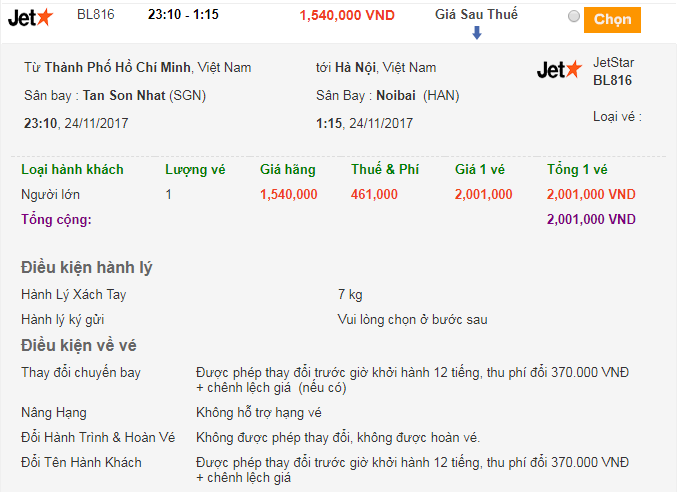
Task: Select the radio button next to Chọn
Action: [573, 17]
